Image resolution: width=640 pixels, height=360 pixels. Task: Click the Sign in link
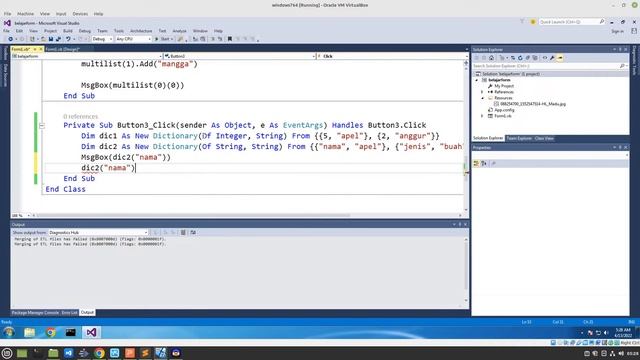617,31
